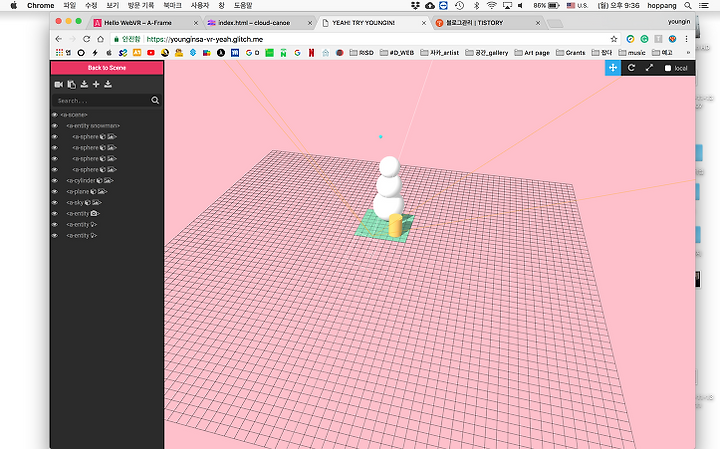This screenshot has height=449, width=720.
Task: Open the Apple menu
Action: [x=14, y=6]
